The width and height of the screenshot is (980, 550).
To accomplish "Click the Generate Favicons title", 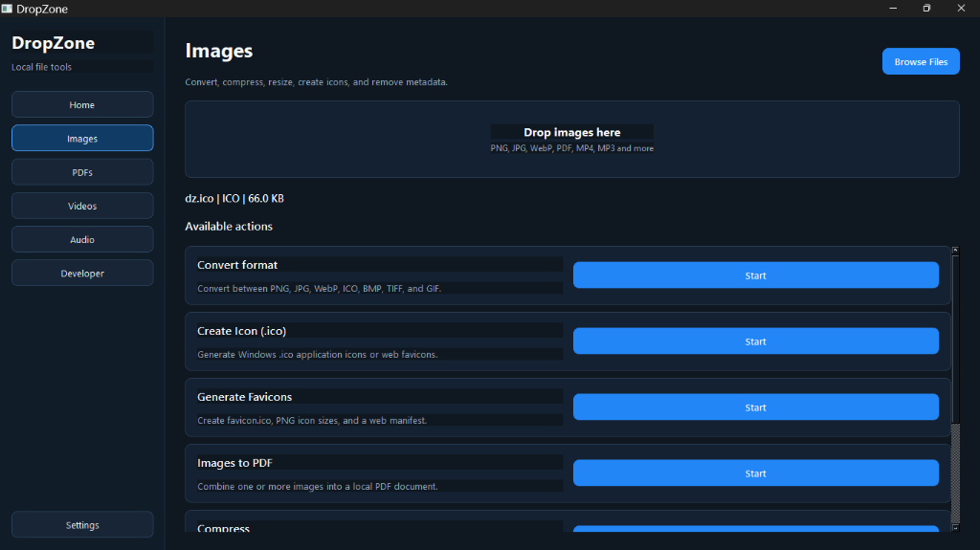I will (x=244, y=397).
